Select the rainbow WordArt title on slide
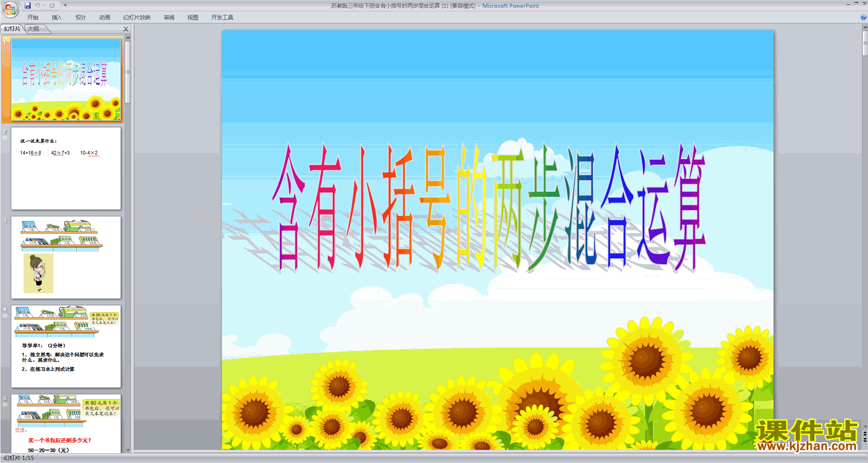The width and height of the screenshot is (868, 463). tap(489, 208)
